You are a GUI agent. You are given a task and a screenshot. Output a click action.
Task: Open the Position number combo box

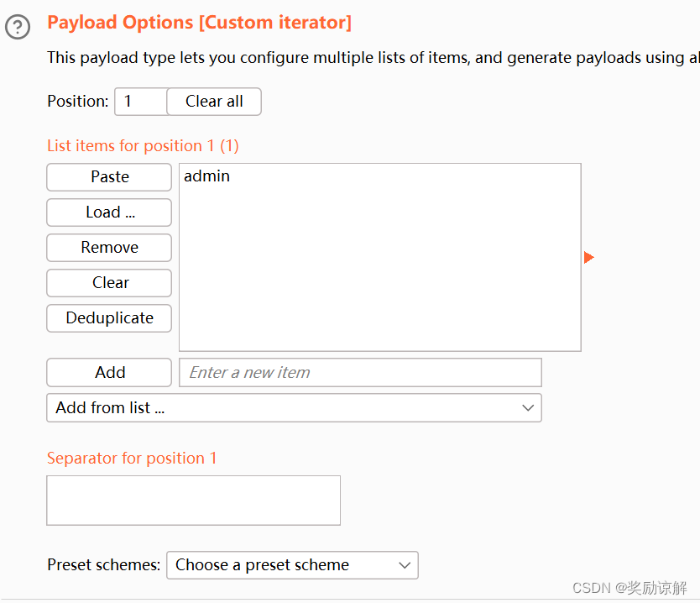[141, 102]
